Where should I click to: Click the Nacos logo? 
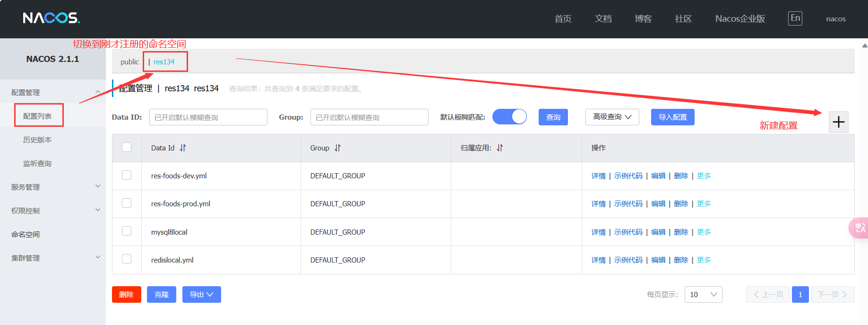(52, 18)
